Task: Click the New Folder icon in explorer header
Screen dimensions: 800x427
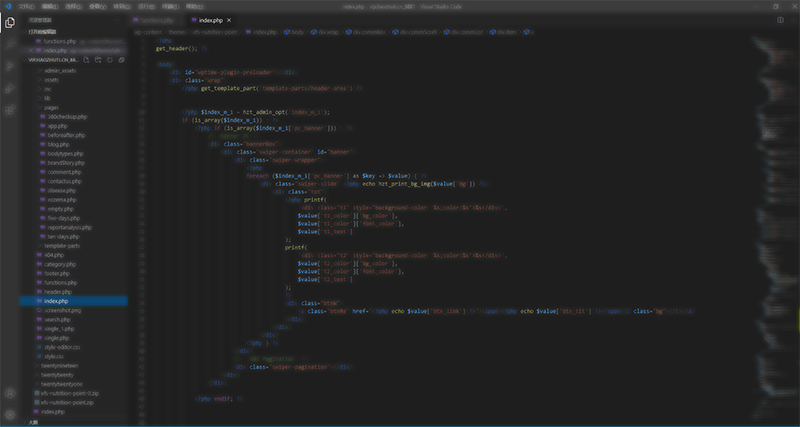Action: pyautogui.click(x=98, y=60)
